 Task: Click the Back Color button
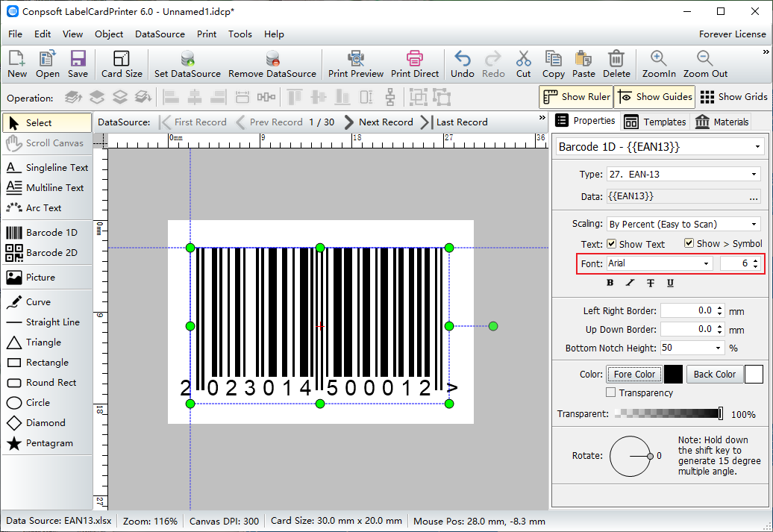coord(714,375)
